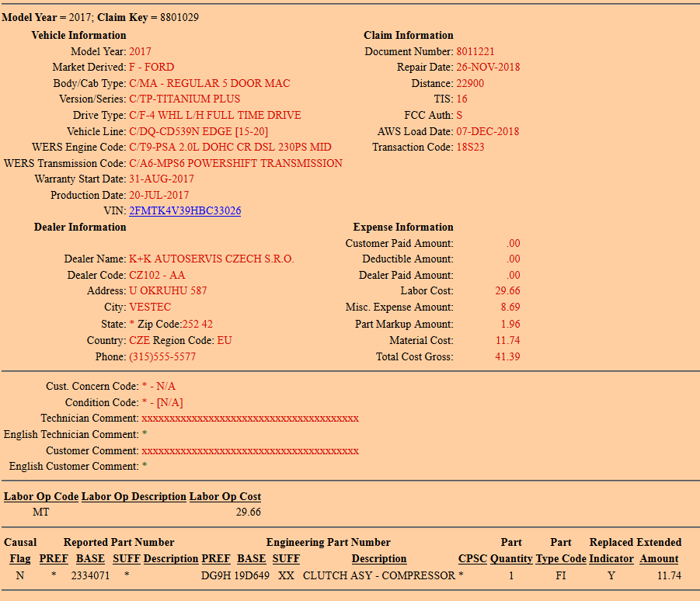Screen dimensions: 700x601
Task: Select the Labor Op Description header
Action: [134, 497]
